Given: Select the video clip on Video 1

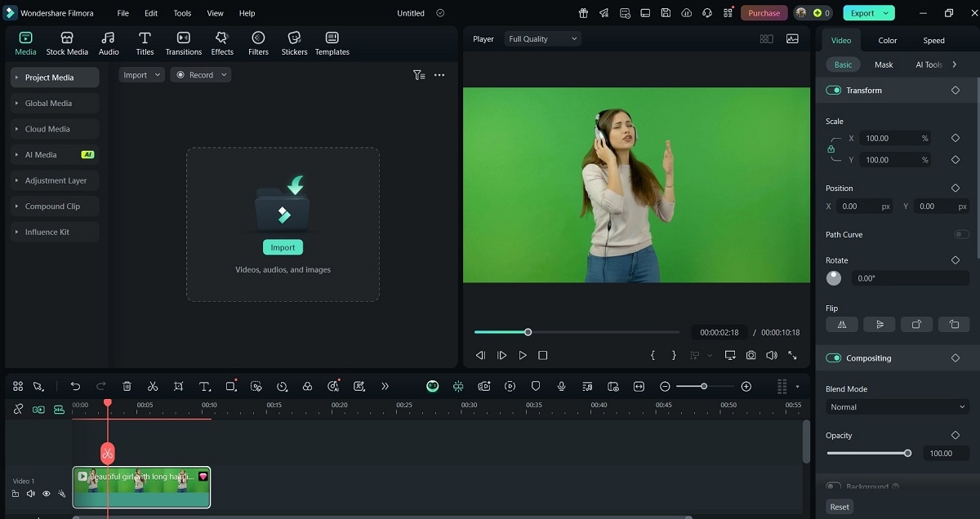Looking at the screenshot, I should (x=141, y=487).
